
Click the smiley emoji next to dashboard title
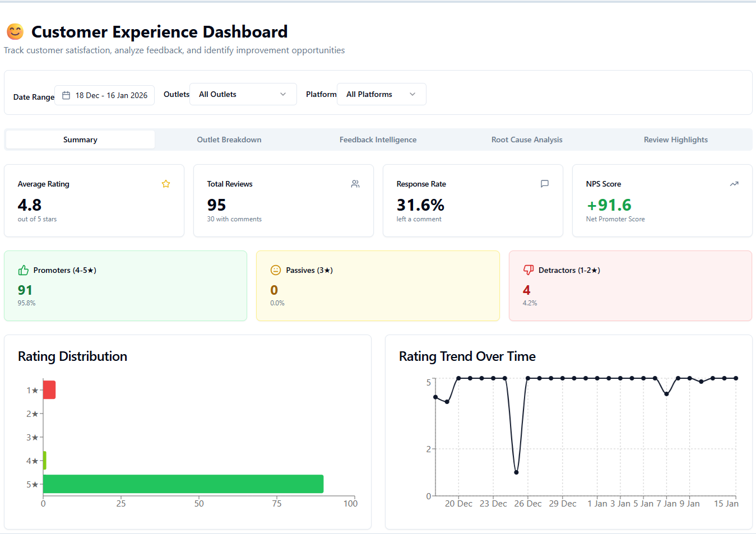[x=15, y=32]
